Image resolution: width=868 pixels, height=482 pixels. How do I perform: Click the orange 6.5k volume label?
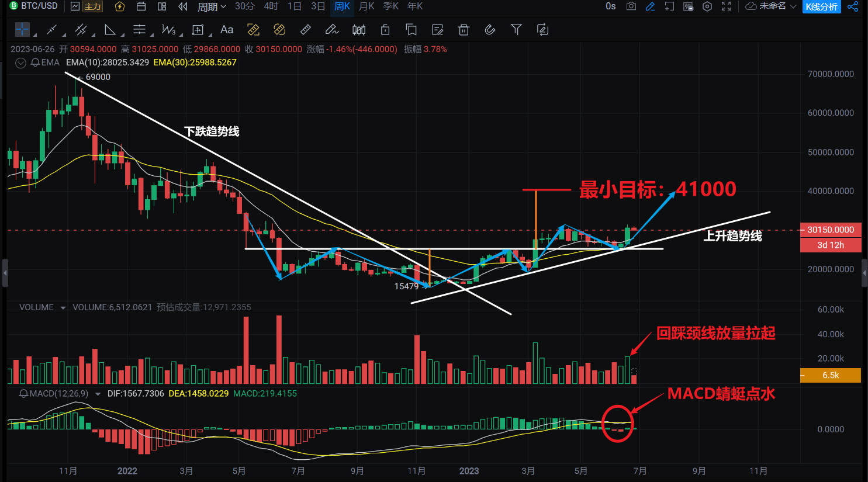[x=831, y=375]
